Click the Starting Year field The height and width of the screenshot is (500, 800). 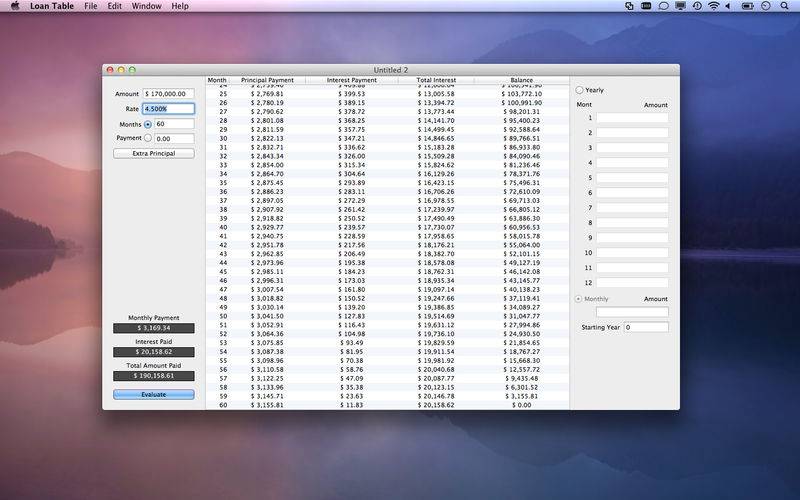click(646, 327)
